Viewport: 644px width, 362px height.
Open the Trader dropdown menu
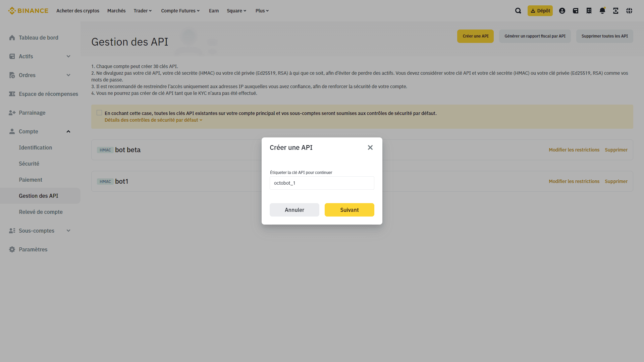[143, 11]
